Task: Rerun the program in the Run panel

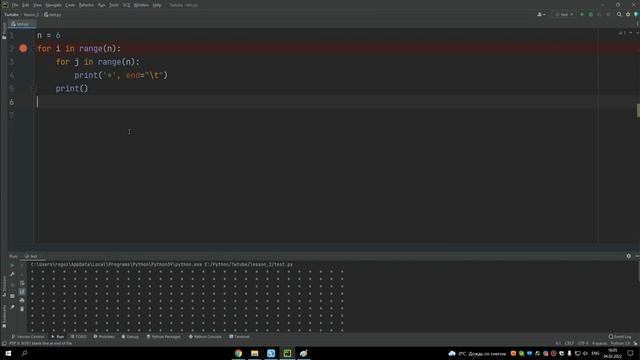Action: pos(12,265)
